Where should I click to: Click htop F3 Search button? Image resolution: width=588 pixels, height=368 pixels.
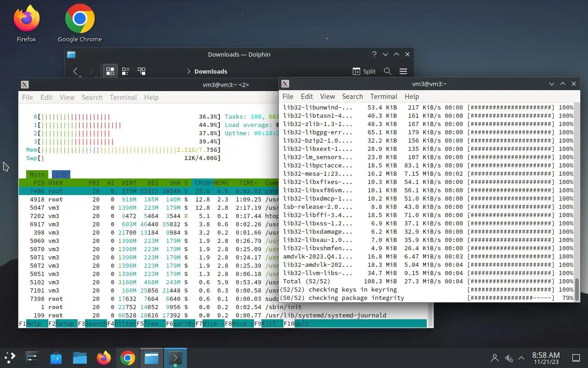coord(92,323)
